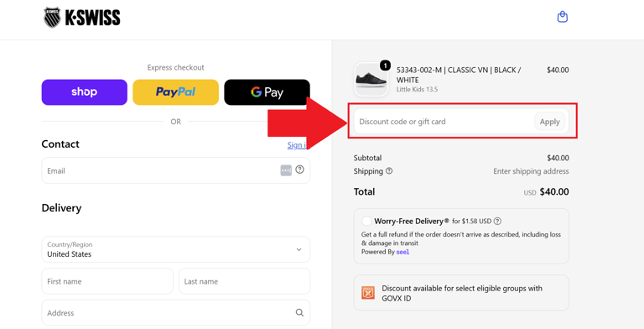The height and width of the screenshot is (329, 644).
Task: Click the Sign in link
Action: (x=297, y=145)
